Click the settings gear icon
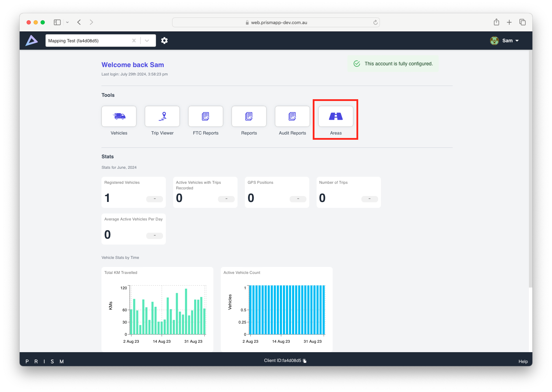 pos(164,41)
